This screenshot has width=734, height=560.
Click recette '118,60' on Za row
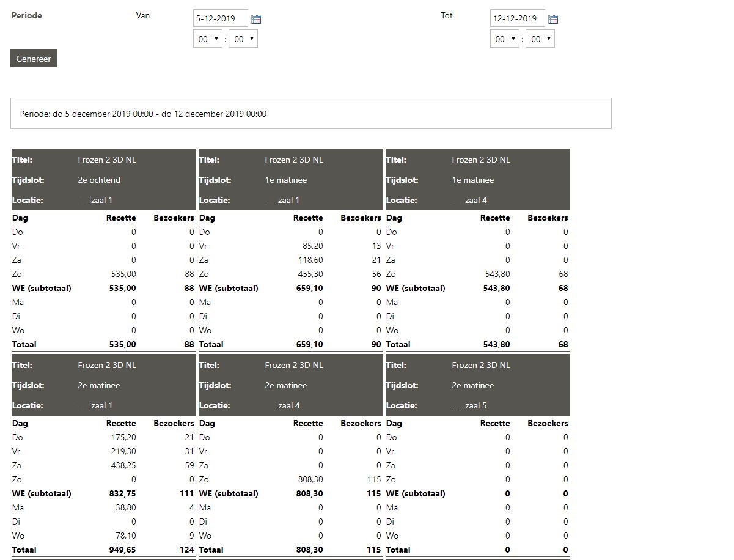point(310,260)
